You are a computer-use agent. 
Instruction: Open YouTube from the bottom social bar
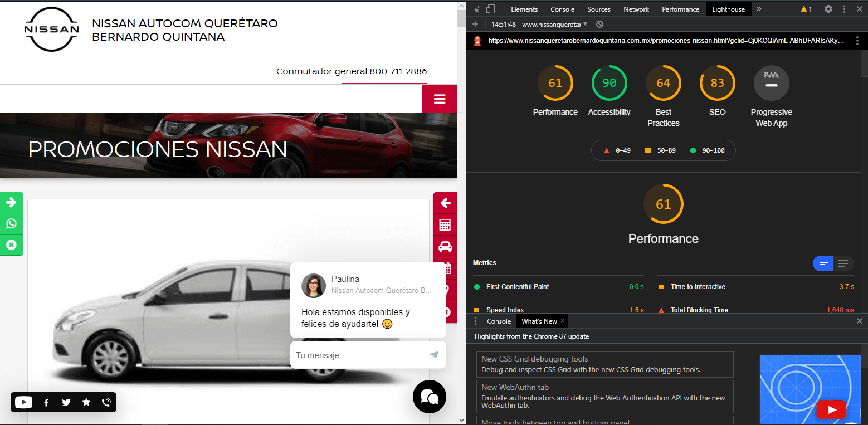coord(24,402)
